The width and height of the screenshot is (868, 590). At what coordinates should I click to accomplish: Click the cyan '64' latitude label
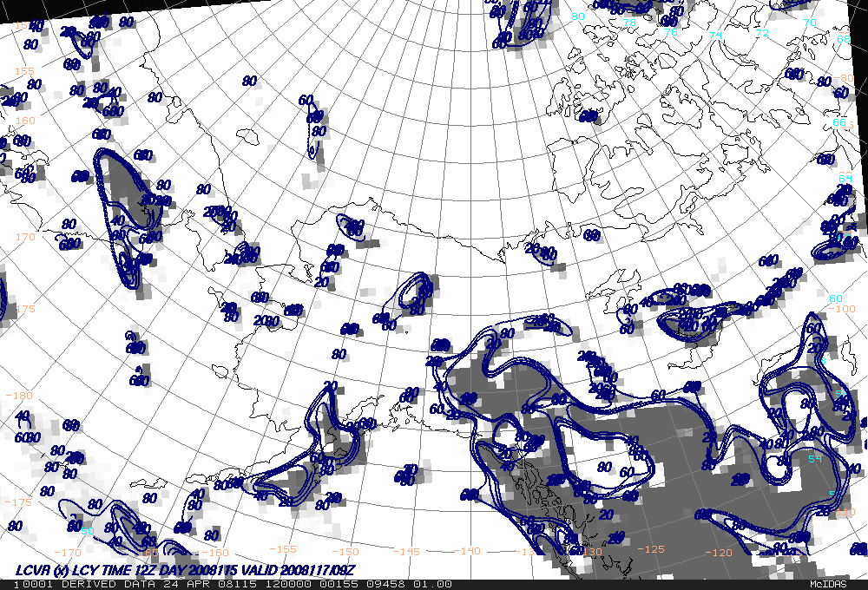click(845, 178)
